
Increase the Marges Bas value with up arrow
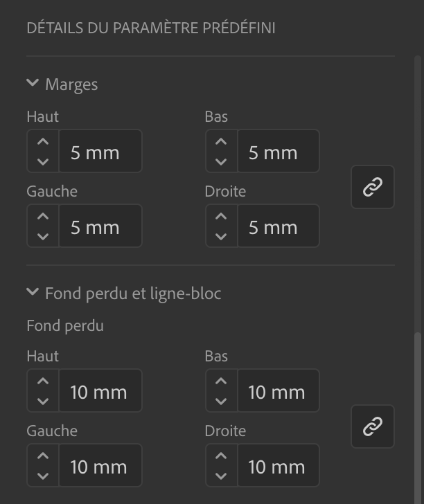[221, 141]
